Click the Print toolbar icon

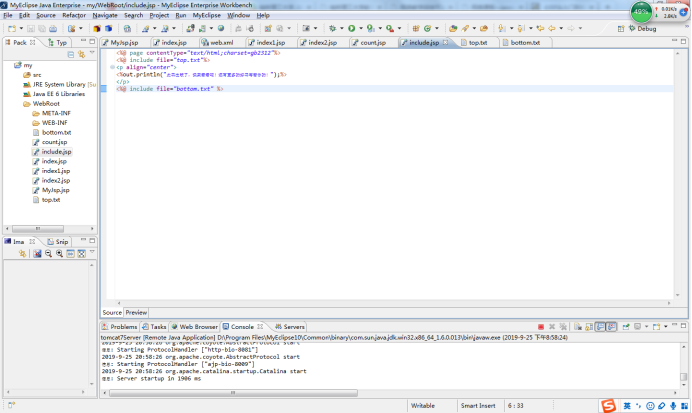pyautogui.click(x=53, y=29)
